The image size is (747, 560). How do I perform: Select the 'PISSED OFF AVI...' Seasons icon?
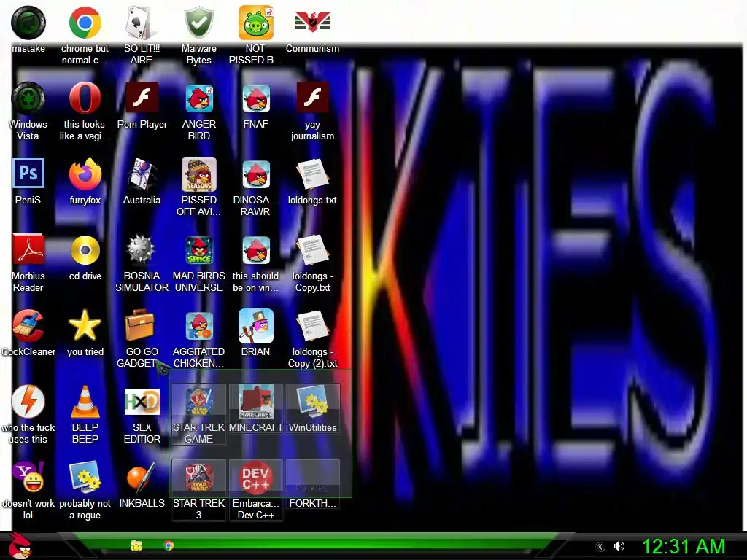click(199, 174)
